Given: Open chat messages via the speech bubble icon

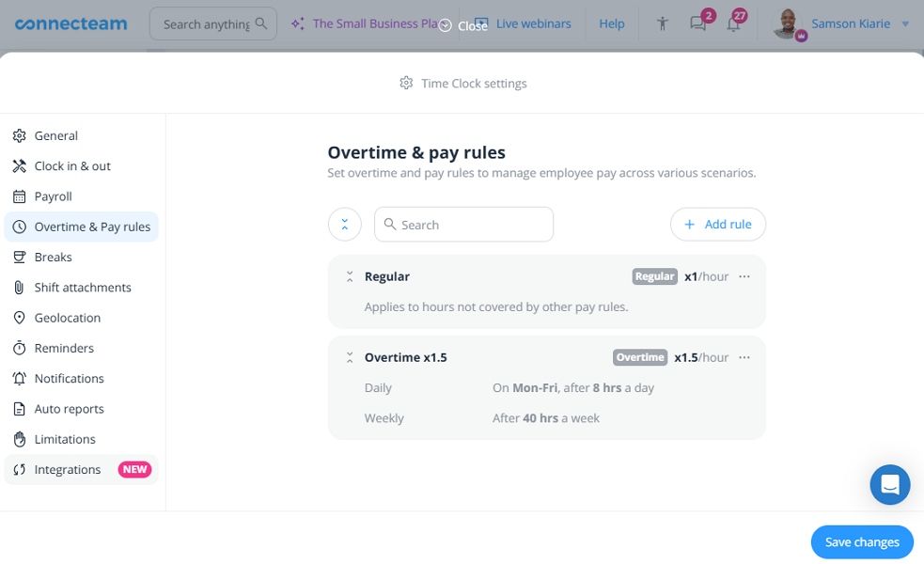Looking at the screenshot, I should click(x=697, y=23).
